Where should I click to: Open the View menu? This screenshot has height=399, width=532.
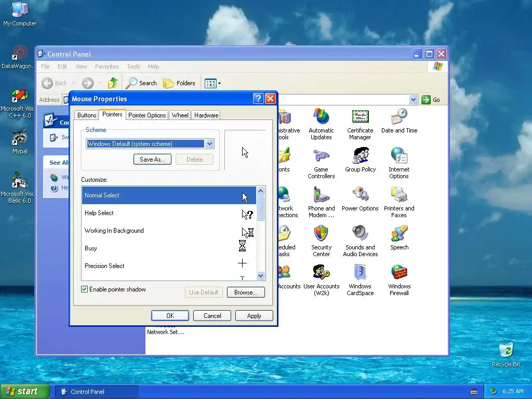81,66
